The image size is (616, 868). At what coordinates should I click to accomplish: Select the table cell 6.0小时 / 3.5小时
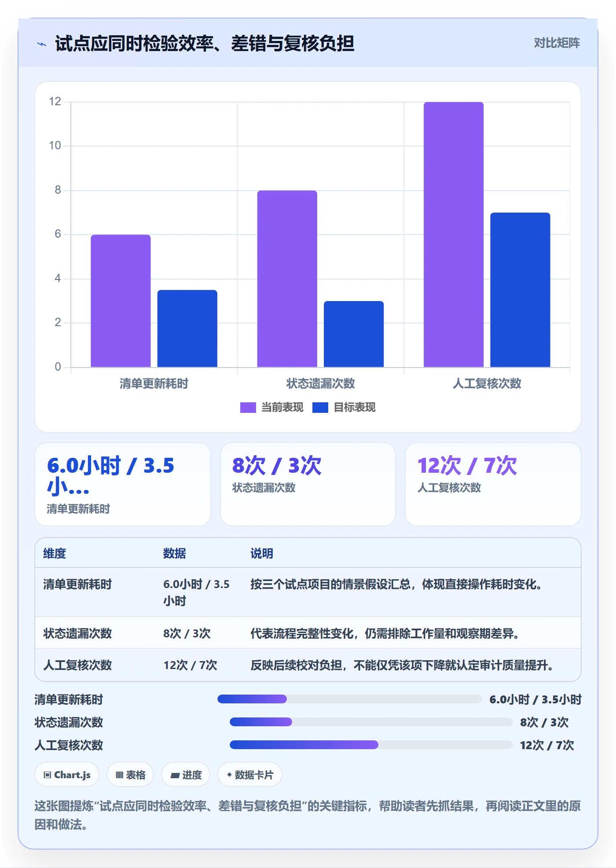click(x=196, y=592)
